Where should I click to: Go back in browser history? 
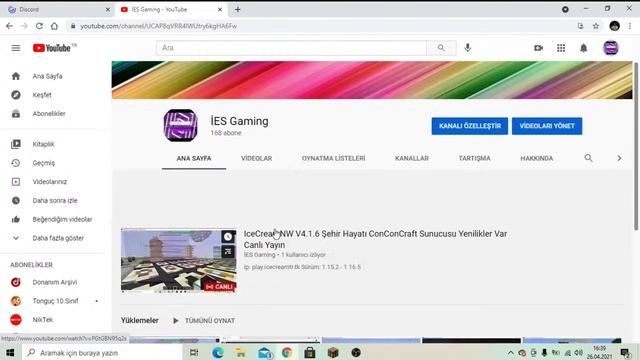pos(9,26)
